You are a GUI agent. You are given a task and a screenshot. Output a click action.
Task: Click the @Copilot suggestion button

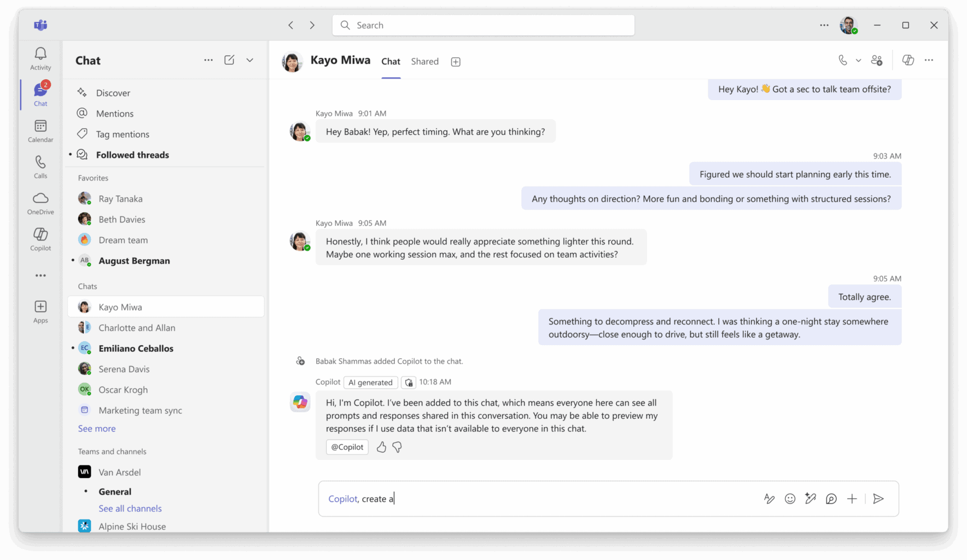[x=347, y=447]
